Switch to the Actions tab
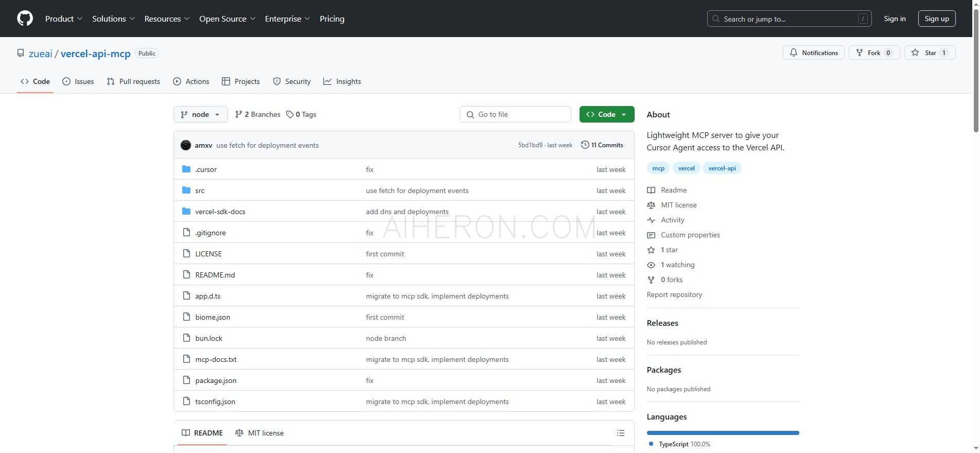This screenshot has height=453, width=980. (x=191, y=81)
